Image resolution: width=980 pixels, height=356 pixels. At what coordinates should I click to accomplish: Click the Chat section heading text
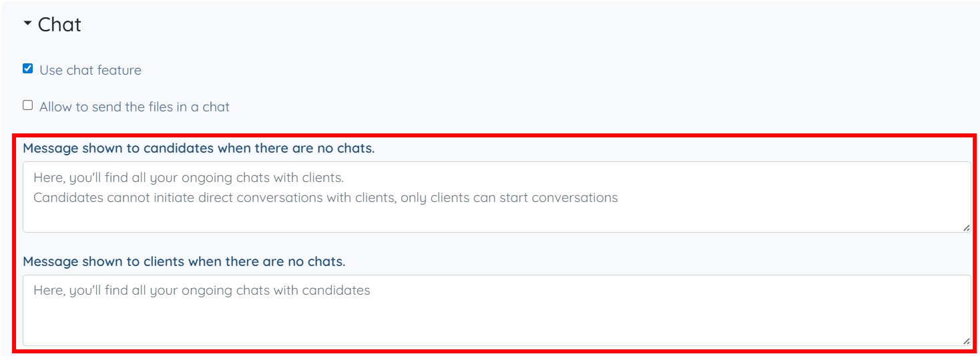pyautogui.click(x=59, y=25)
